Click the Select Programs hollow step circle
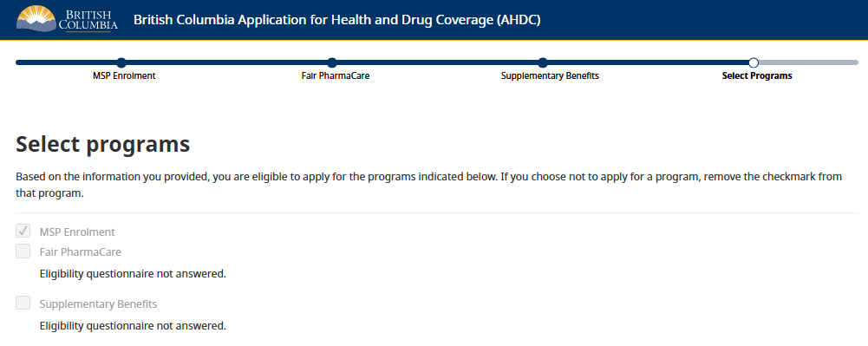The width and height of the screenshot is (868, 346). tap(754, 62)
